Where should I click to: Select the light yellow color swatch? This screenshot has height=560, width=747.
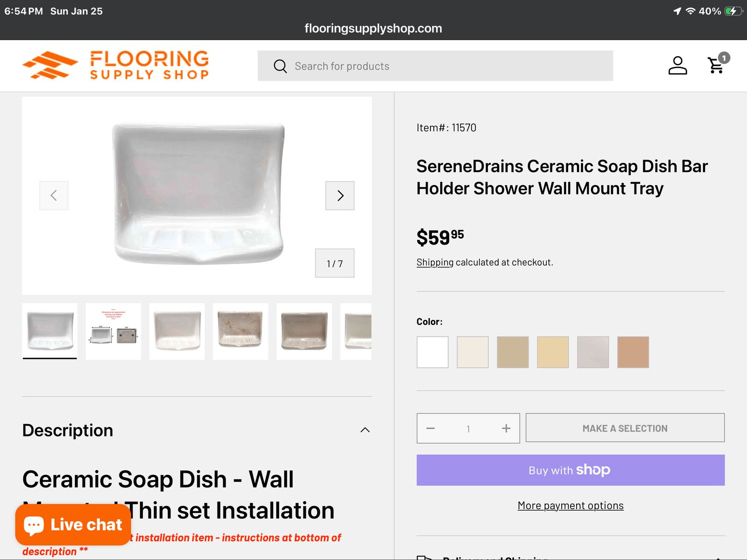(553, 352)
